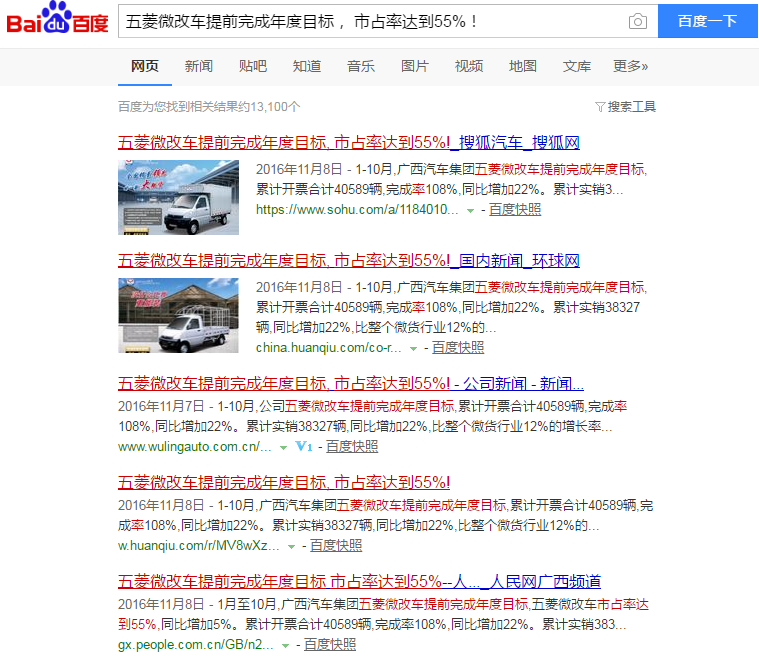Open the w.huanqiu.com green URL
Viewport: 759px width, 667px height.
click(x=198, y=546)
